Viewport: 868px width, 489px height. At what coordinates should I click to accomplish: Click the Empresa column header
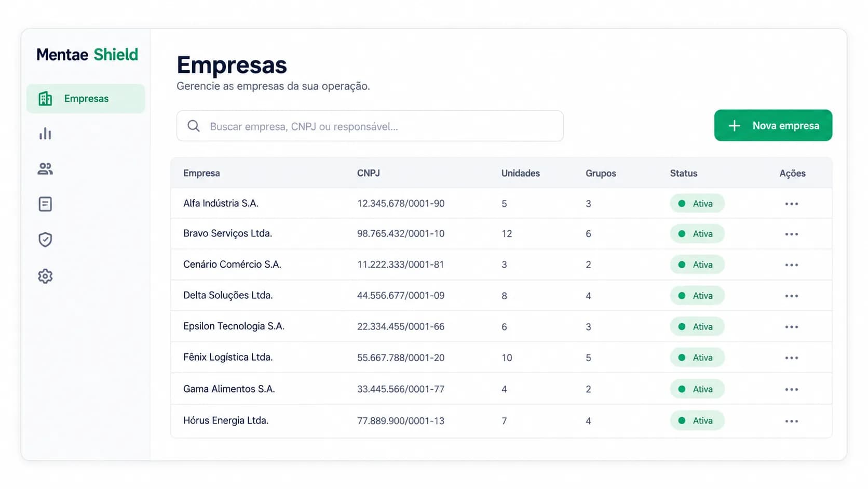tap(201, 173)
